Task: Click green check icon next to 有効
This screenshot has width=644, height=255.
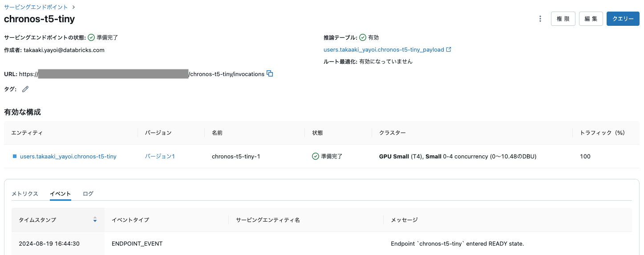Action: point(363,38)
